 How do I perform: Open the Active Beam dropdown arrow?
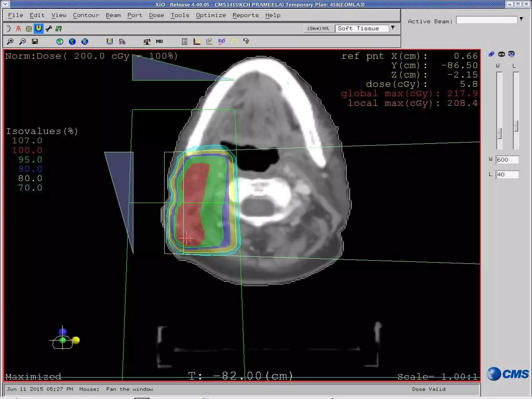pos(521,19)
